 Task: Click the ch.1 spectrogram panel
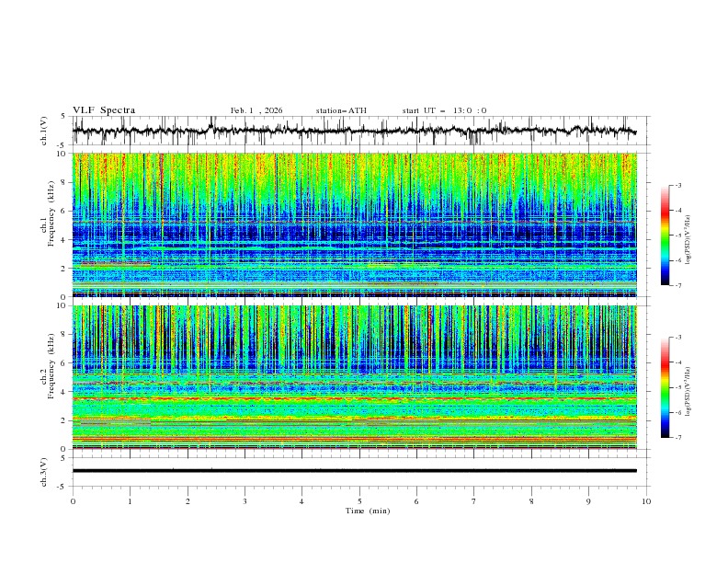pos(354,224)
